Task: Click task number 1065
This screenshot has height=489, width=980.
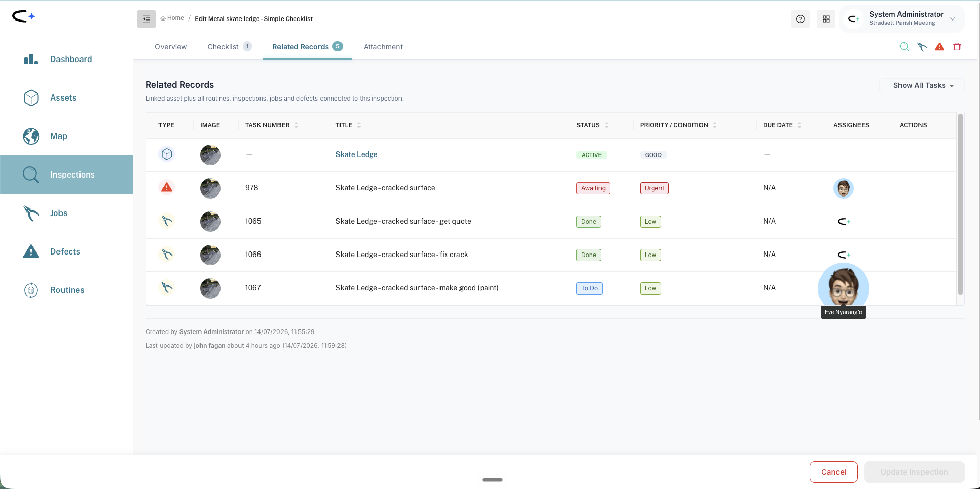Action: (253, 221)
